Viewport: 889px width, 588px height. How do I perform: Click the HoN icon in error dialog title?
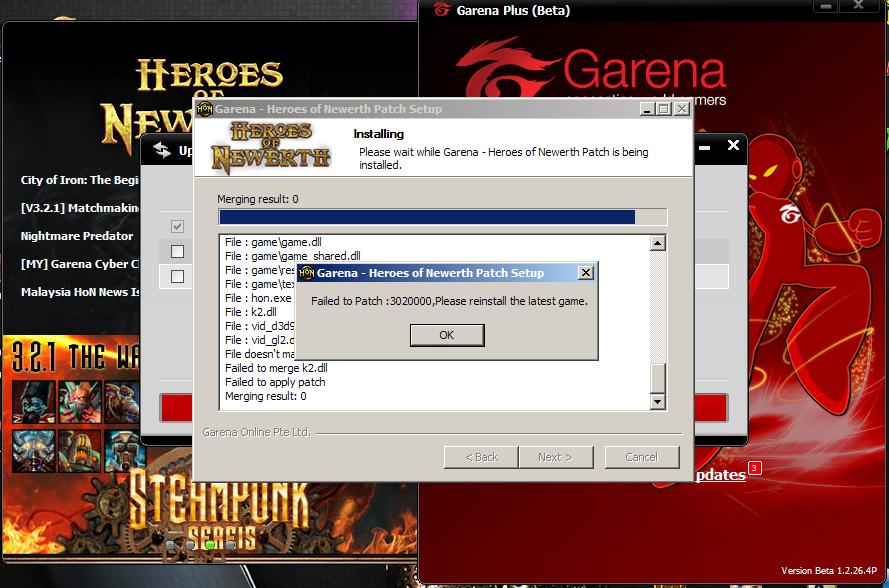tap(306, 273)
